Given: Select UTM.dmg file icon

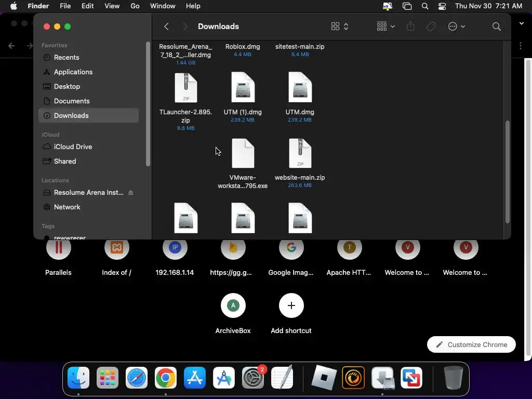Looking at the screenshot, I should pyautogui.click(x=300, y=87).
